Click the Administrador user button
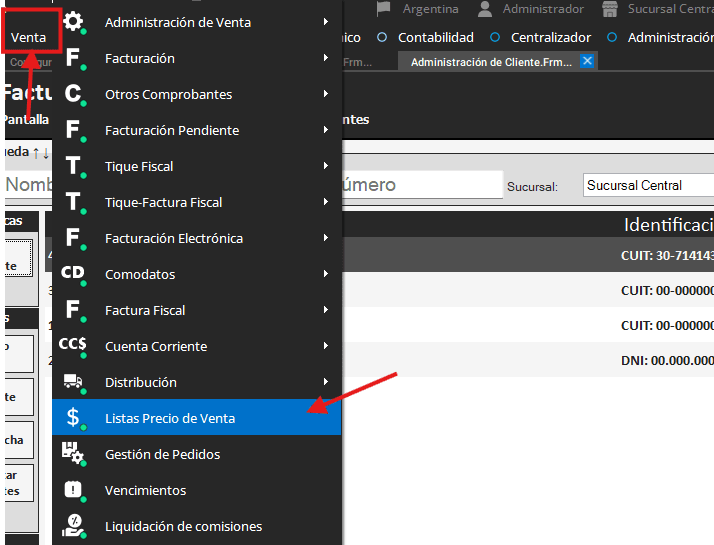This screenshot has height=545, width=714. [x=531, y=9]
